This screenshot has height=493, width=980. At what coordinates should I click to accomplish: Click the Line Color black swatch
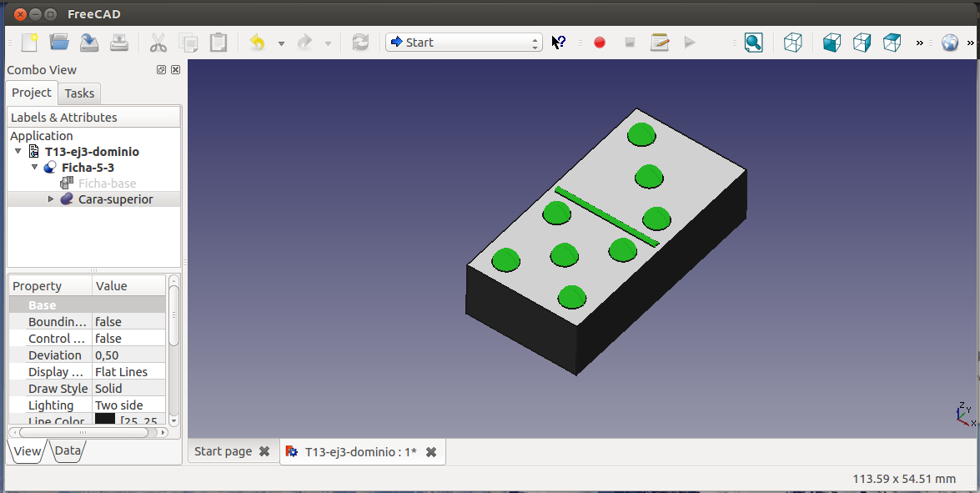tap(105, 420)
